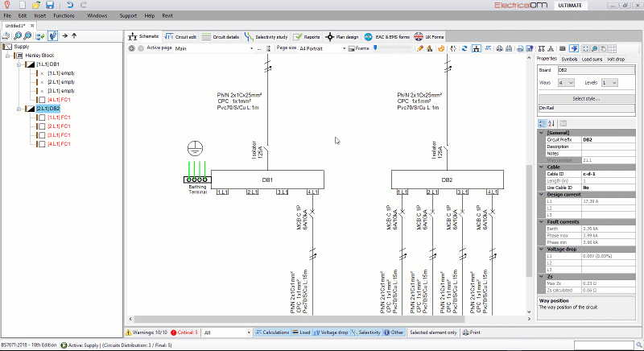
Task: Click the alphabetical sort icon in Properties panel
Action: (x=551, y=123)
